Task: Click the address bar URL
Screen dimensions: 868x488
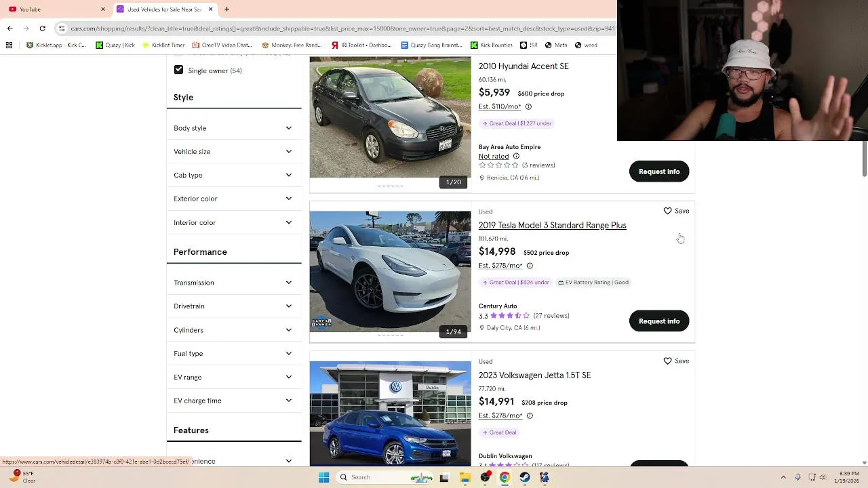Action: tap(342, 28)
